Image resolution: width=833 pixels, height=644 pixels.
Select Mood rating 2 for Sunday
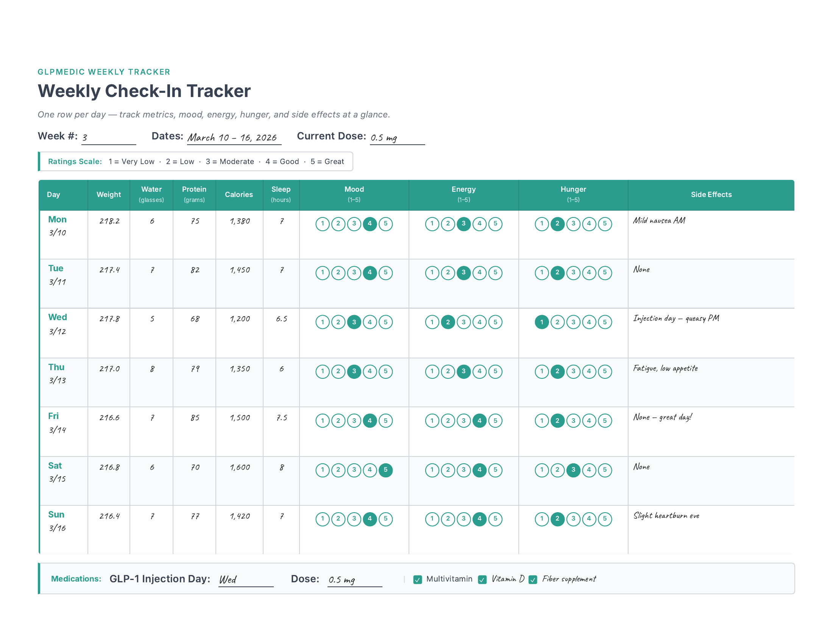[x=338, y=519]
